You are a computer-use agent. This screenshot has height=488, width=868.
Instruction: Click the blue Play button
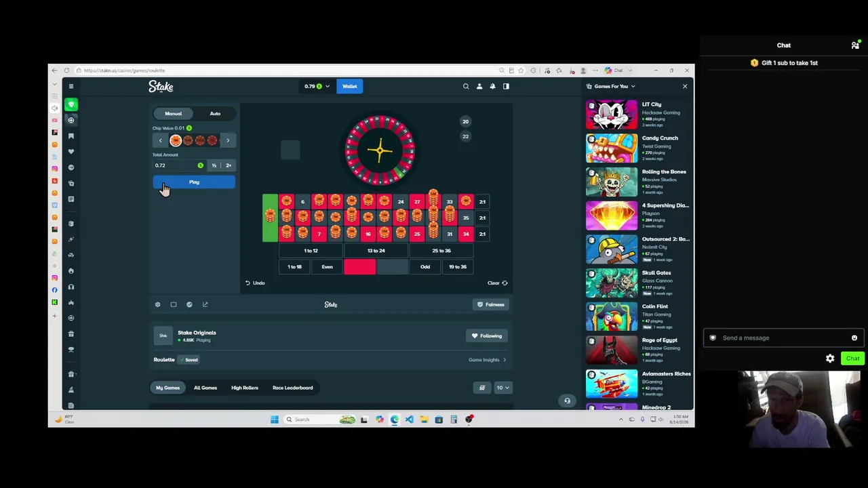tap(194, 182)
